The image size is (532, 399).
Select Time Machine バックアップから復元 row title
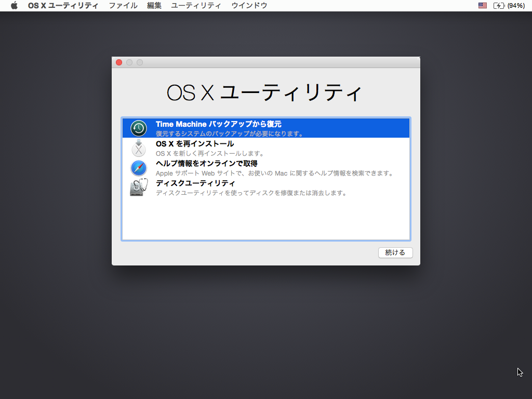point(219,124)
